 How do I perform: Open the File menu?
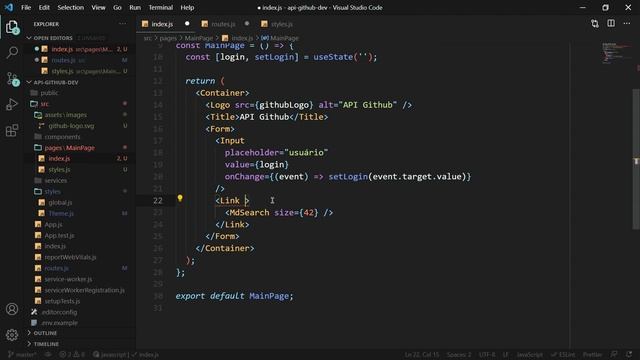(26, 7)
